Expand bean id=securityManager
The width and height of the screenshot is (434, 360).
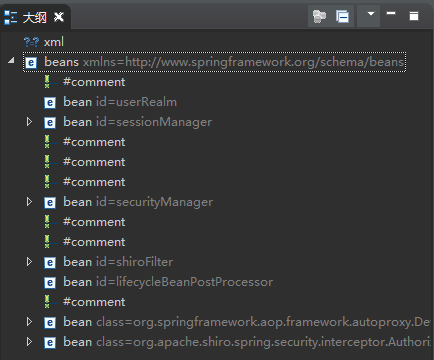pos(29,202)
